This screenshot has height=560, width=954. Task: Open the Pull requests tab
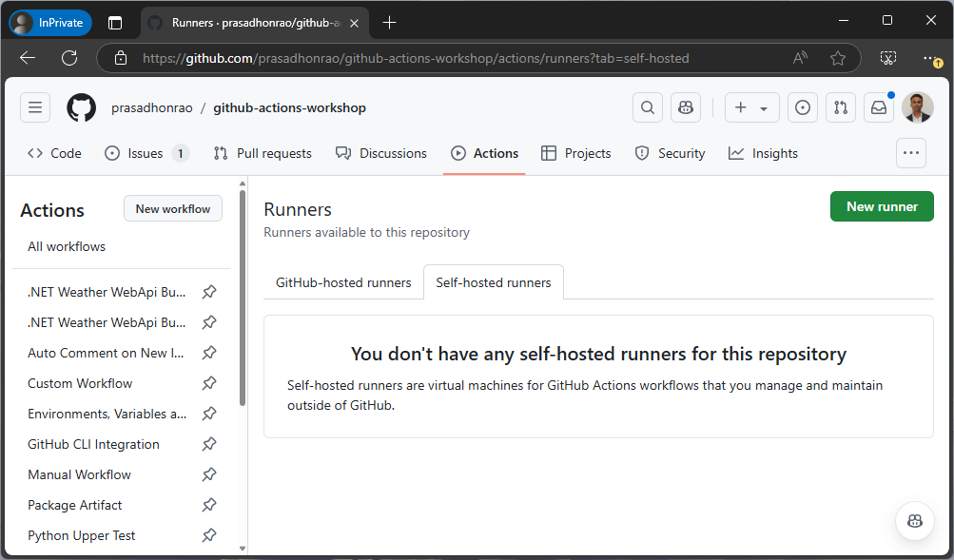(263, 153)
